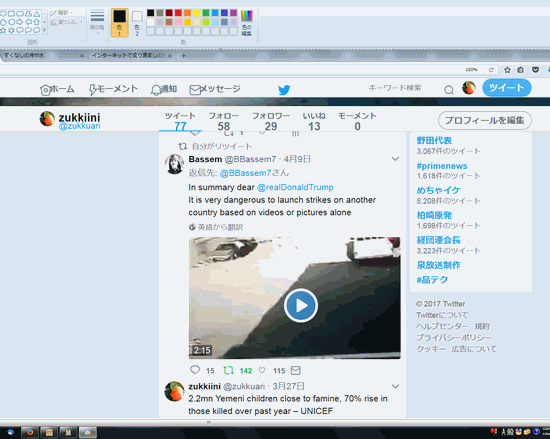
Task: Click Paint icon in taskbar
Action: click(88, 432)
